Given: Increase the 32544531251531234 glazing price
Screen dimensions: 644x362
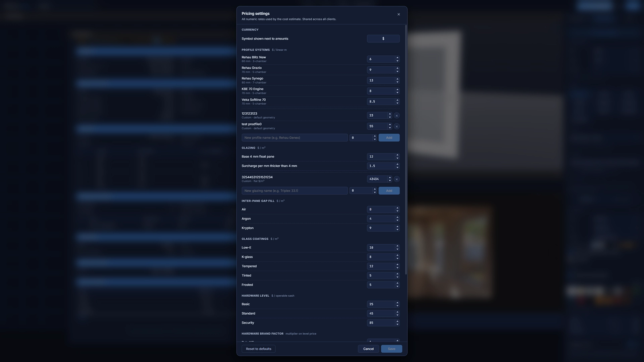Looking at the screenshot, I should coord(390,178).
